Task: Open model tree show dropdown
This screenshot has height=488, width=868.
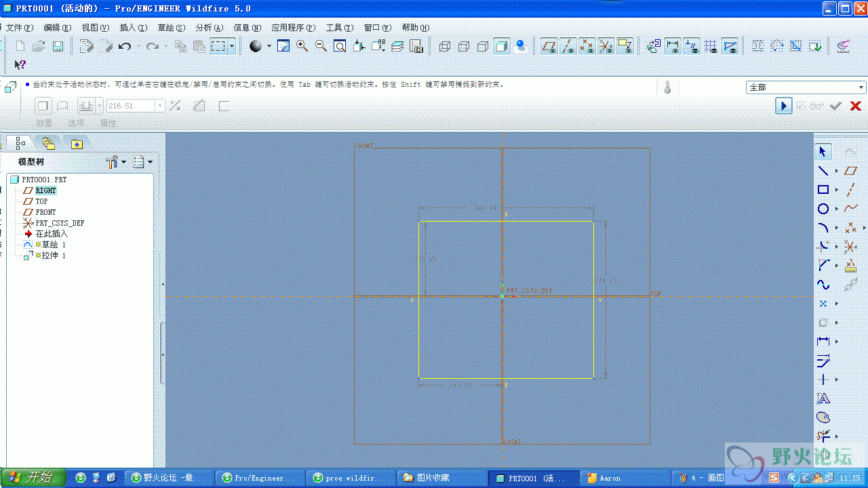Action: point(142,162)
